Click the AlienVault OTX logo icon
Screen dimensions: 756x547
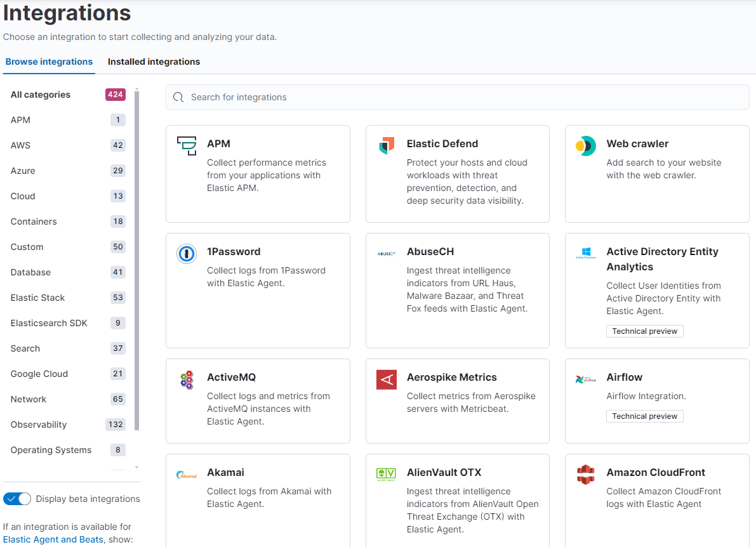tap(387, 474)
